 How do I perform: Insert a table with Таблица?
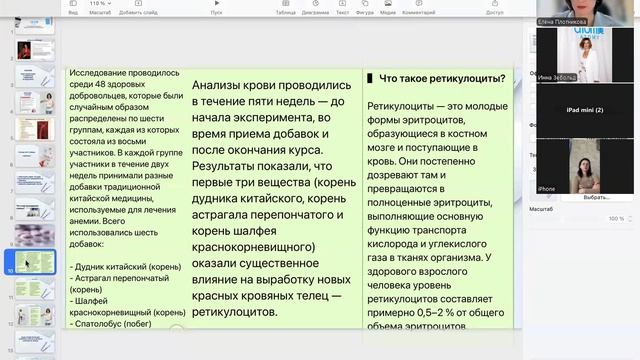pyautogui.click(x=286, y=7)
